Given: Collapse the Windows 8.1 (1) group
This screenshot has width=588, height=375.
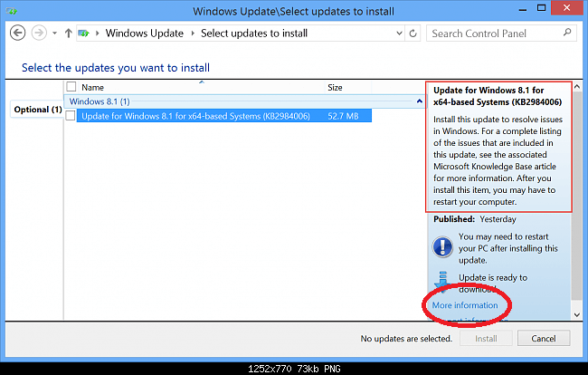Looking at the screenshot, I should (x=420, y=101).
